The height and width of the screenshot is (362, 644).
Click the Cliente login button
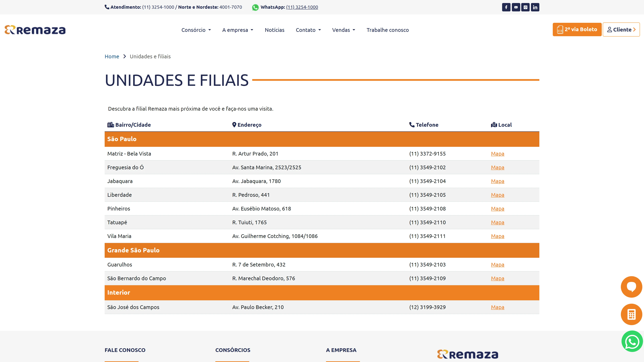tap(621, 29)
